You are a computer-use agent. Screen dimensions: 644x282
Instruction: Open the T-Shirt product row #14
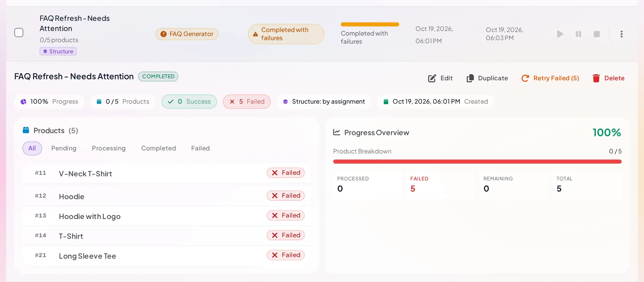(167, 236)
